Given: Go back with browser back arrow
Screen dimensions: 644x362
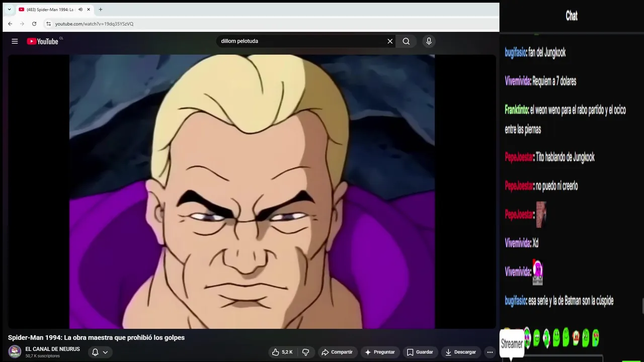Looking at the screenshot, I should (10, 24).
